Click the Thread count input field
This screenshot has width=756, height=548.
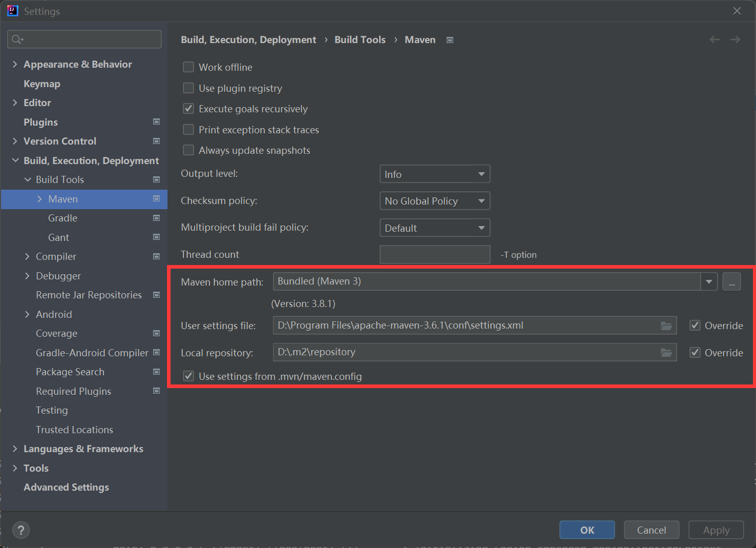click(x=435, y=254)
